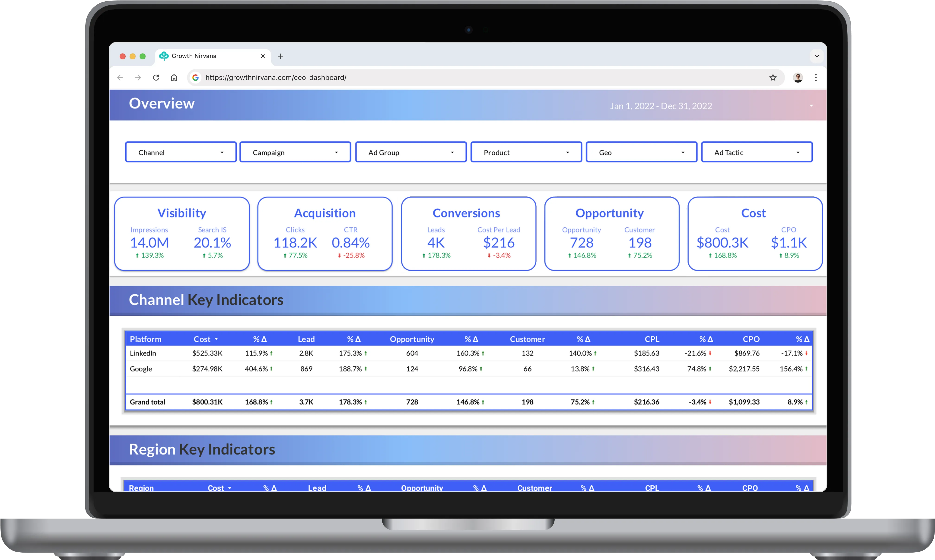Expand the Geo filter dropdown
Viewport: 935px width, 560px height.
[x=641, y=153]
